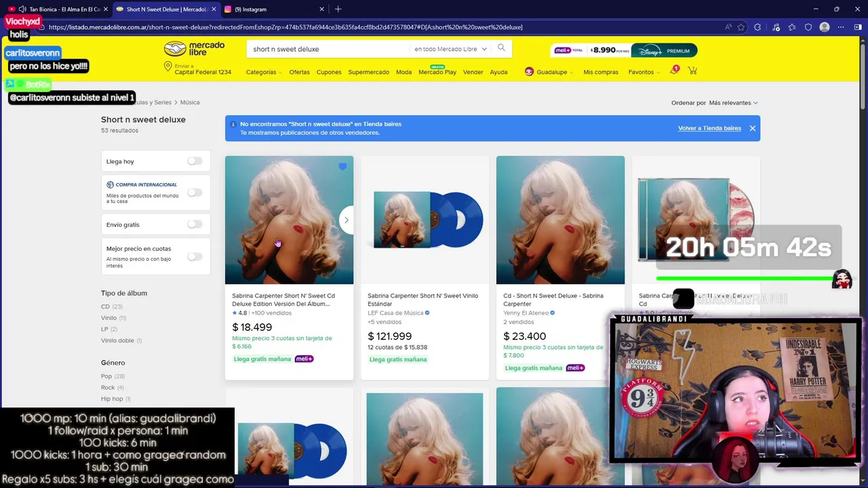The width and height of the screenshot is (868, 488).
Task: Open the browser Settings and more menu
Action: click(841, 27)
